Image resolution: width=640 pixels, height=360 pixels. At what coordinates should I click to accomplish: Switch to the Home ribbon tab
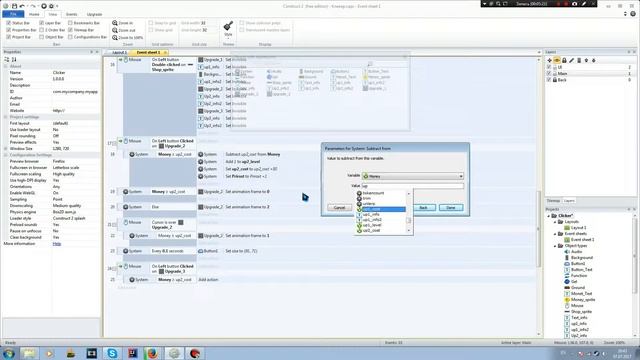pyautogui.click(x=34, y=14)
